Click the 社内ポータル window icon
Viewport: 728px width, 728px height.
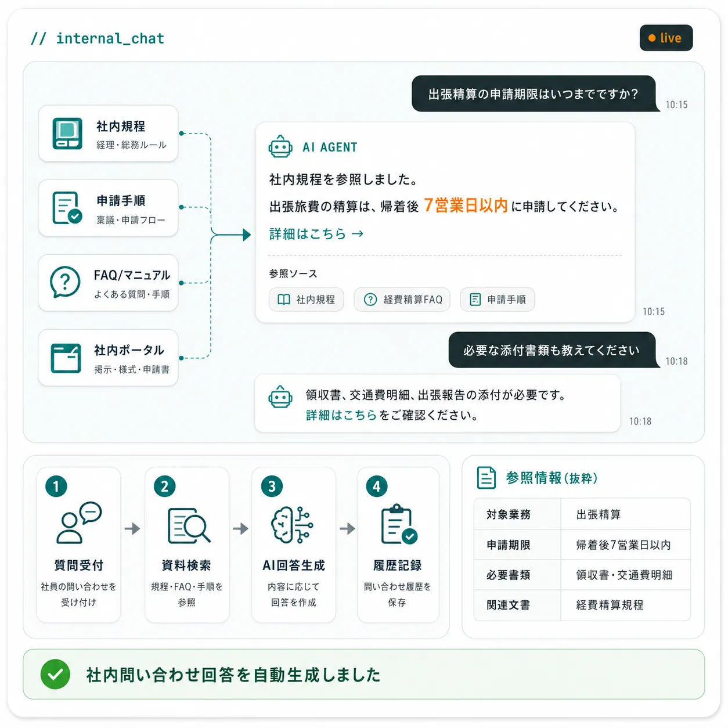(x=66, y=358)
